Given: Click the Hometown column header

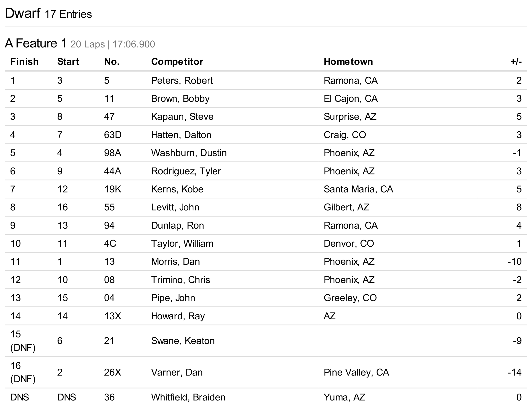Looking at the screenshot, I should pyautogui.click(x=348, y=62).
